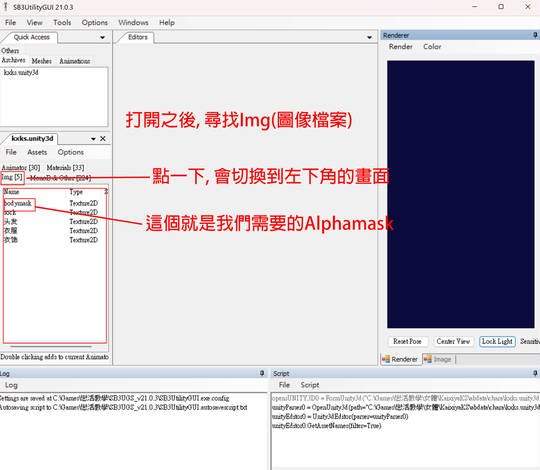Switch to the Img [5] tab
The width and height of the screenshot is (540, 470).
[12, 177]
